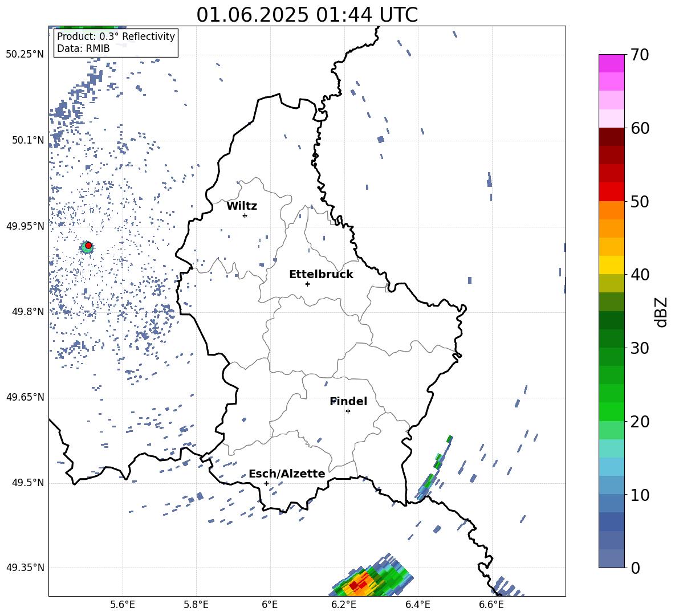The width and height of the screenshot is (675, 616).
Task: Click the cross marker below Findel
Action: 348,411
